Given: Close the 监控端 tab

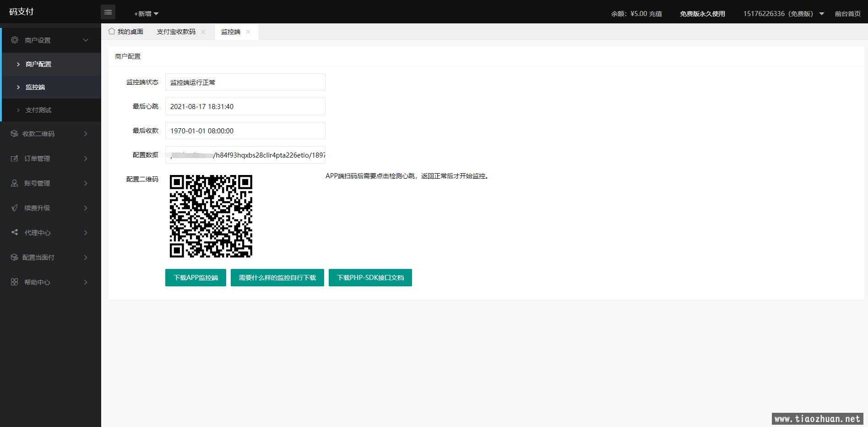Looking at the screenshot, I should click(248, 32).
